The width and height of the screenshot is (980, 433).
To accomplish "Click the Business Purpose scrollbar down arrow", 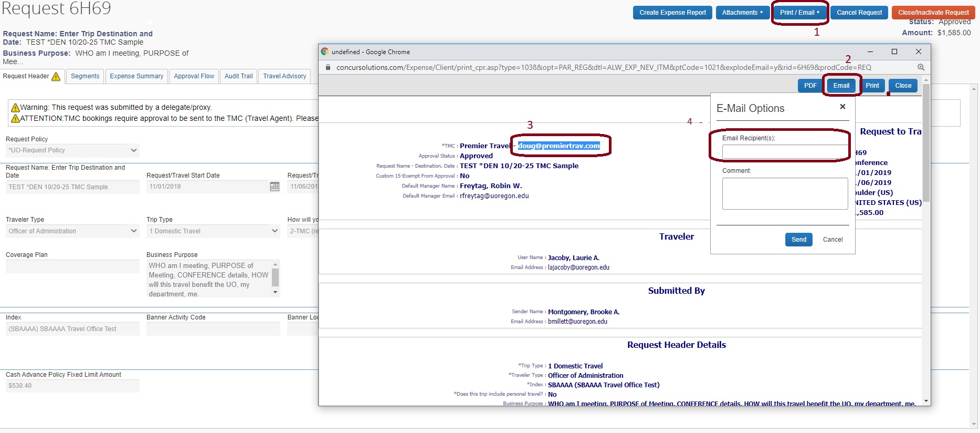I will pyautogui.click(x=276, y=293).
